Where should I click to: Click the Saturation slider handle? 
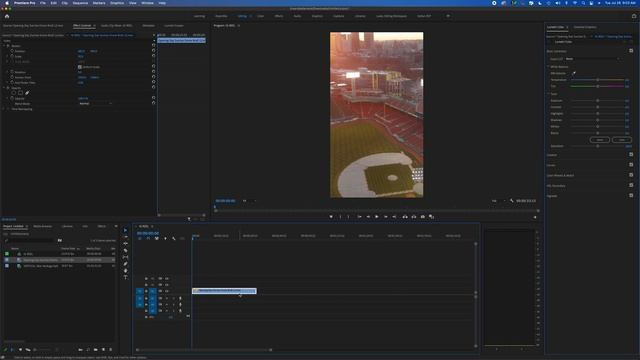pyautogui.click(x=598, y=146)
